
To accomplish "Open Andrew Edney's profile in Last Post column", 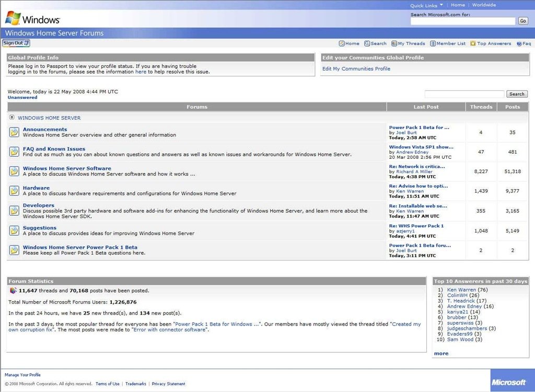I will point(412,152).
